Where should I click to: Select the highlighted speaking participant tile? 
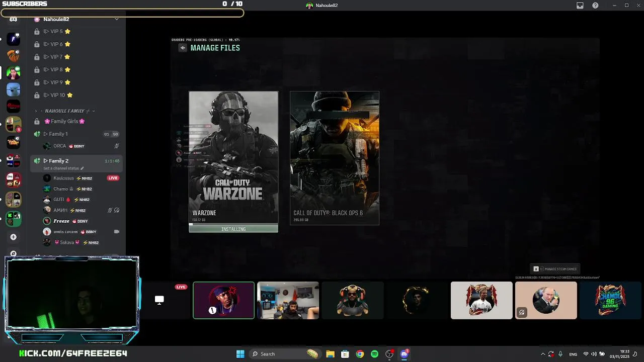click(x=224, y=300)
